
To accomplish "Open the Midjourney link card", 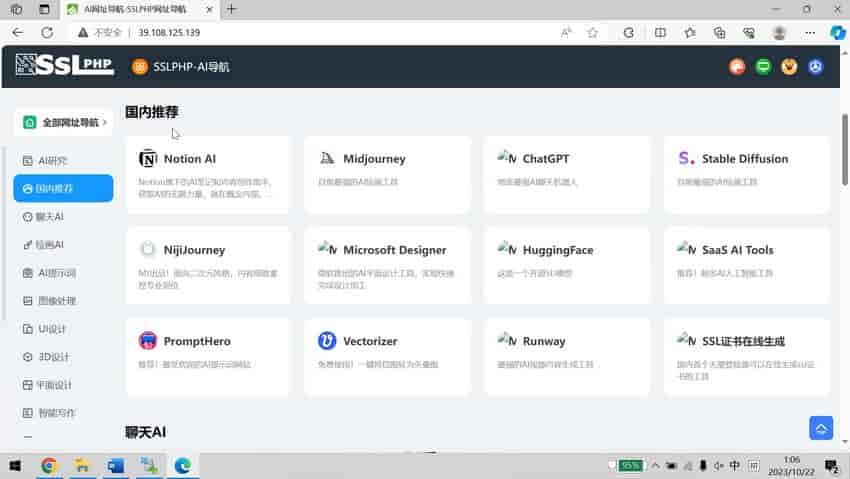I will point(387,174).
